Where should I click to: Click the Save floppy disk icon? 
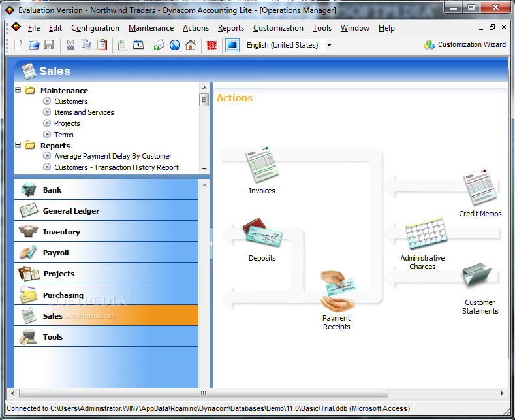coord(49,45)
